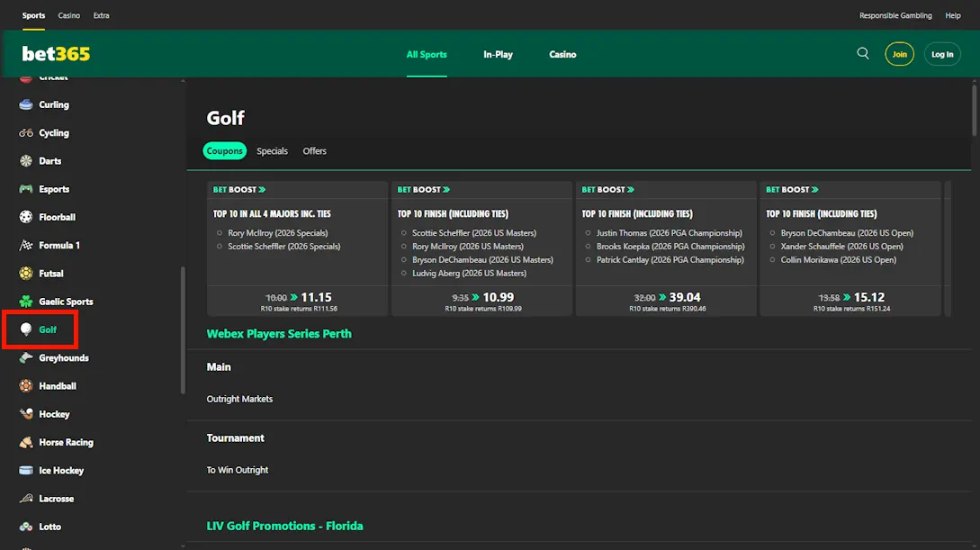Expand the Tournament section

click(236, 438)
